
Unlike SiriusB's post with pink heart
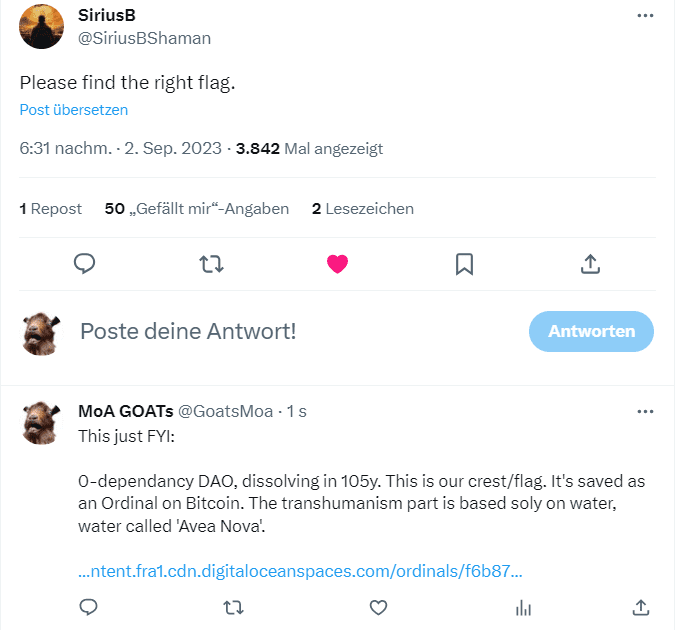337,263
